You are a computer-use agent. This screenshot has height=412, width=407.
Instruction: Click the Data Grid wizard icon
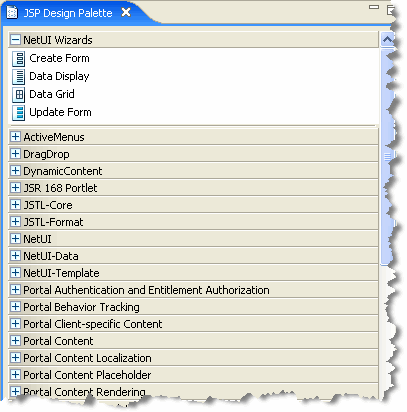19,95
